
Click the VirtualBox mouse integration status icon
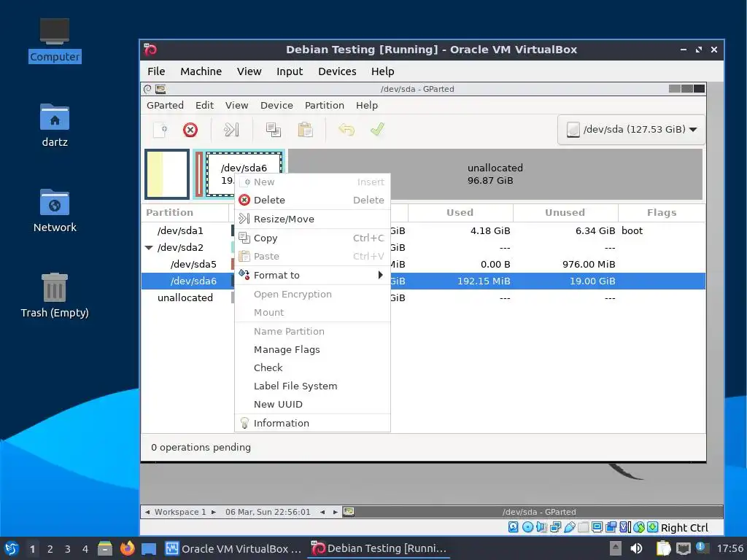pos(639,527)
